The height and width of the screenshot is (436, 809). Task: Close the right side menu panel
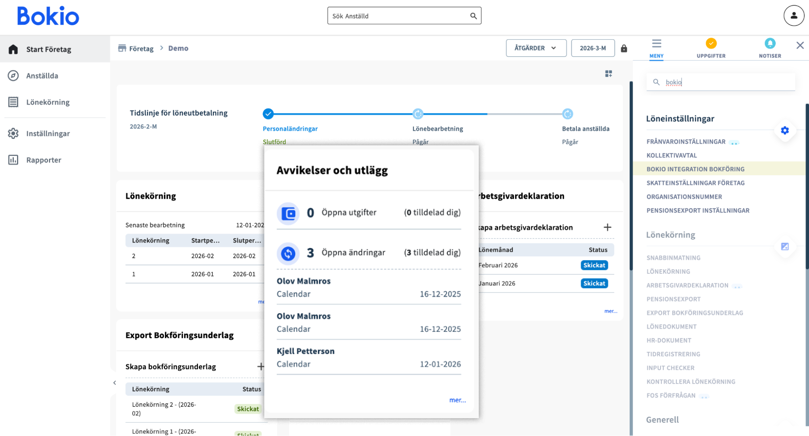800,45
